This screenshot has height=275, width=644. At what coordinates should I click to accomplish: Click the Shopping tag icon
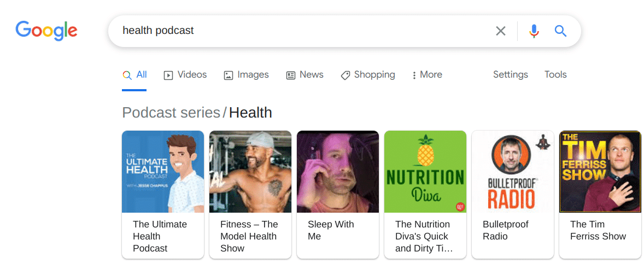pos(346,75)
